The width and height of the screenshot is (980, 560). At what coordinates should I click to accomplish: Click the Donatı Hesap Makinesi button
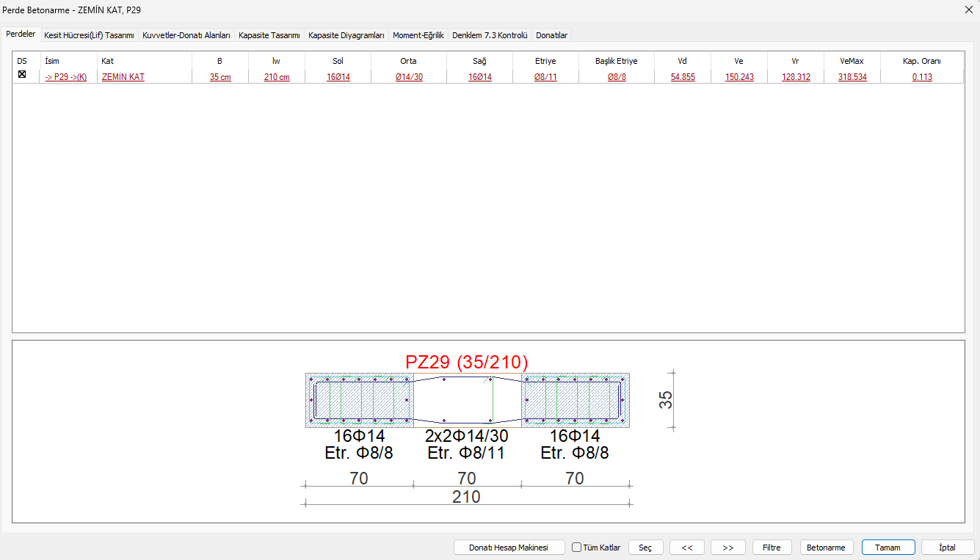(x=509, y=548)
